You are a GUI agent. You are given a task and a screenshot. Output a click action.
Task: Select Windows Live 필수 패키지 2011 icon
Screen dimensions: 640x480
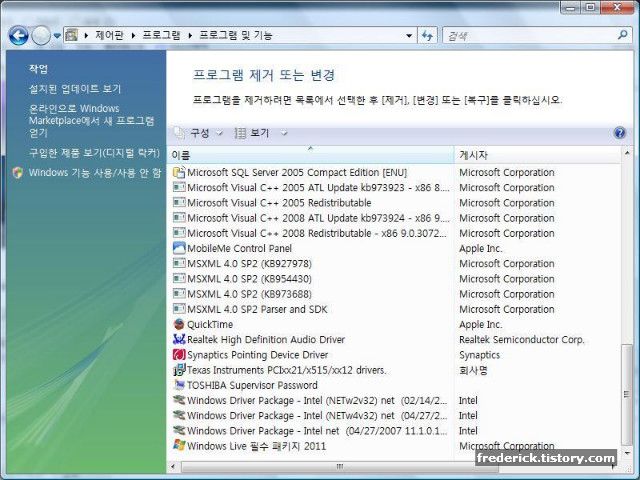179,445
